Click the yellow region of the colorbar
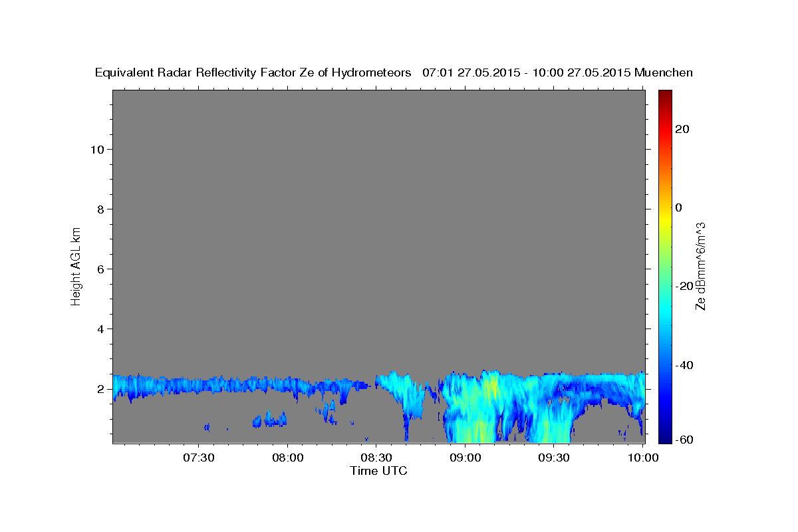The width and height of the screenshot is (798, 532). (x=665, y=219)
